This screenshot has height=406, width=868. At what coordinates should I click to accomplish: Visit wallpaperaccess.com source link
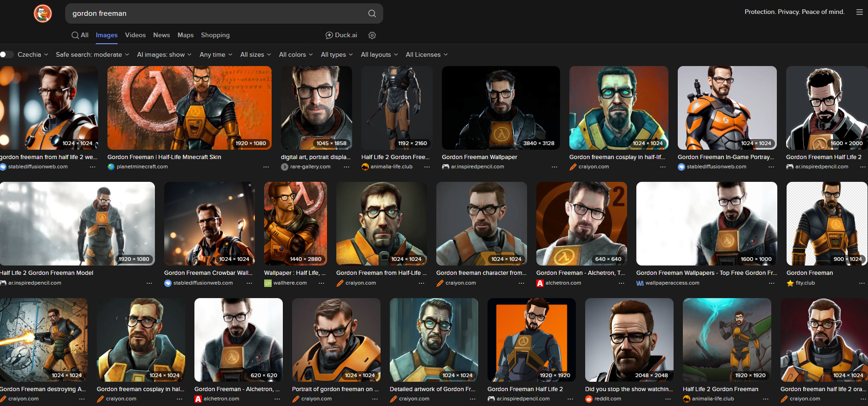coord(672,283)
